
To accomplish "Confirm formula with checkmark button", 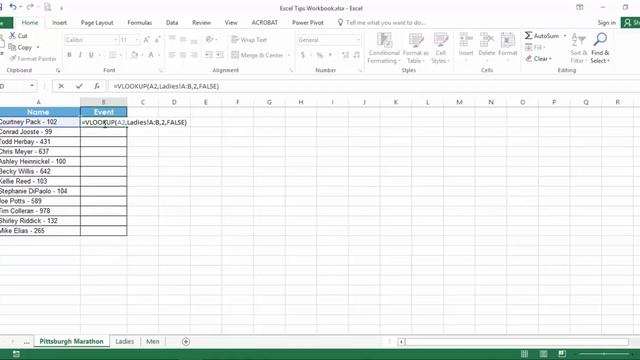I will 79,86.
